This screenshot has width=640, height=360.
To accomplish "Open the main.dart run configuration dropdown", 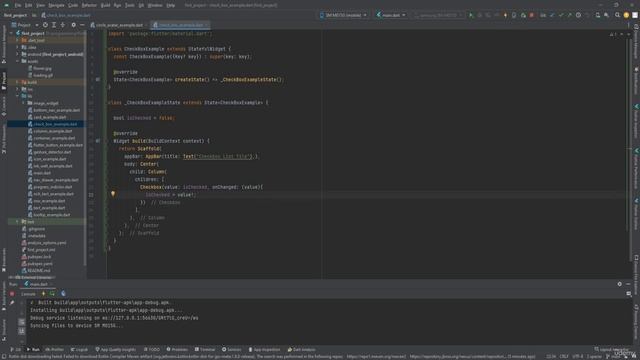I will click(x=391, y=15).
